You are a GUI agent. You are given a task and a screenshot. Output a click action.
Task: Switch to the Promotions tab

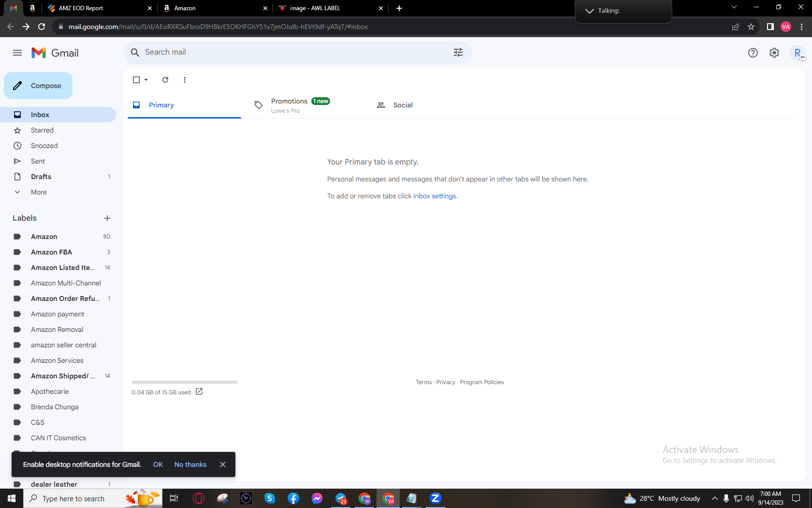[306, 105]
